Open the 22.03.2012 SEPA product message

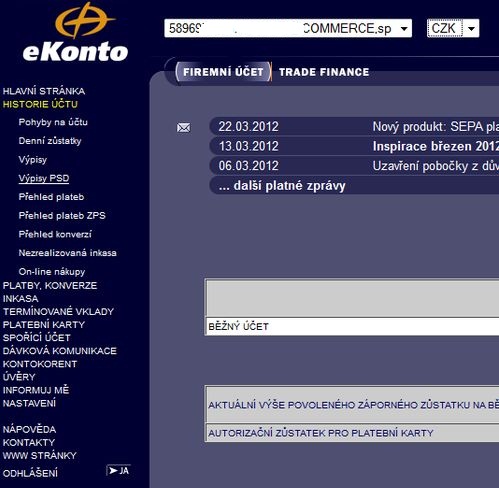[354, 127]
